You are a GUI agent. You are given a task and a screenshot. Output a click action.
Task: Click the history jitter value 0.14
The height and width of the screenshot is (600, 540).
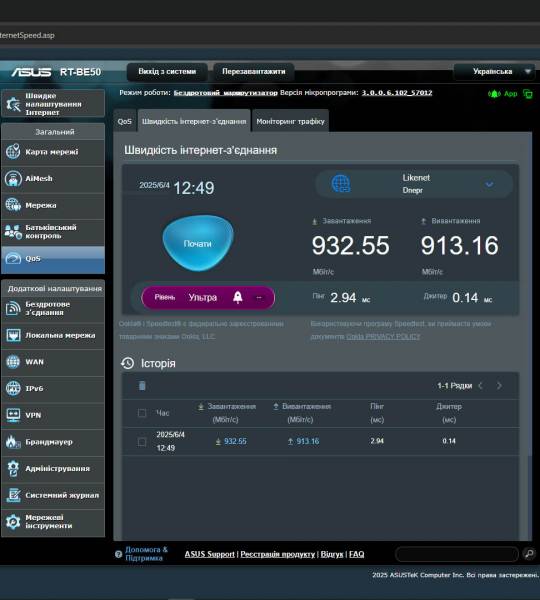[x=449, y=441]
